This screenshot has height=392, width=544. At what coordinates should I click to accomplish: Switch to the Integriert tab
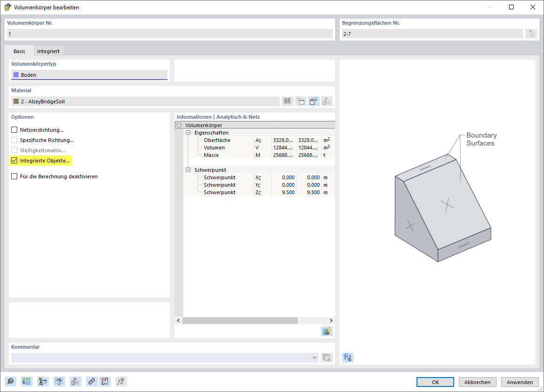pos(48,51)
